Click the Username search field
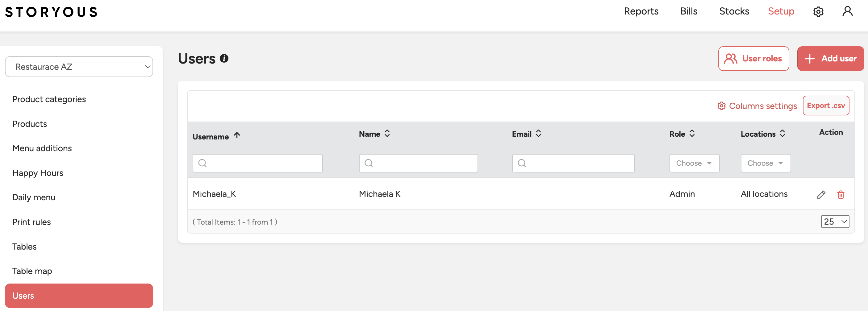 coord(257,163)
